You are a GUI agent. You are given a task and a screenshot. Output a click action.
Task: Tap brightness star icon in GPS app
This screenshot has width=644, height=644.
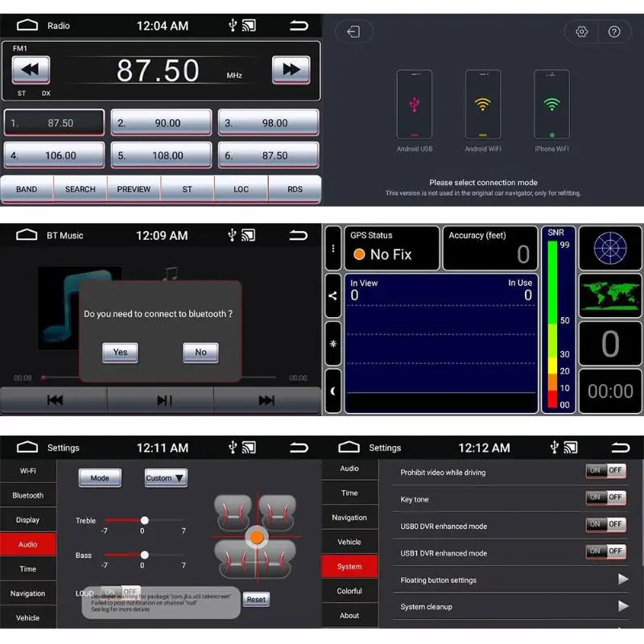tap(333, 344)
